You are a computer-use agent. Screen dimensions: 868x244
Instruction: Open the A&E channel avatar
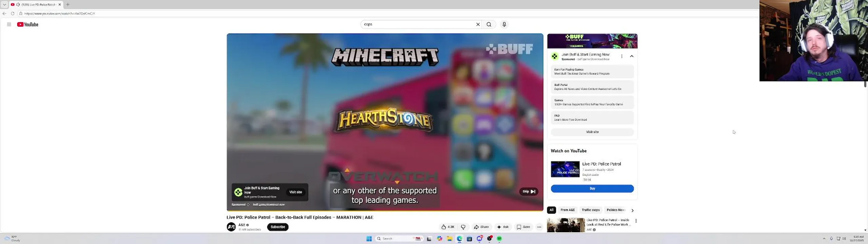click(x=231, y=227)
